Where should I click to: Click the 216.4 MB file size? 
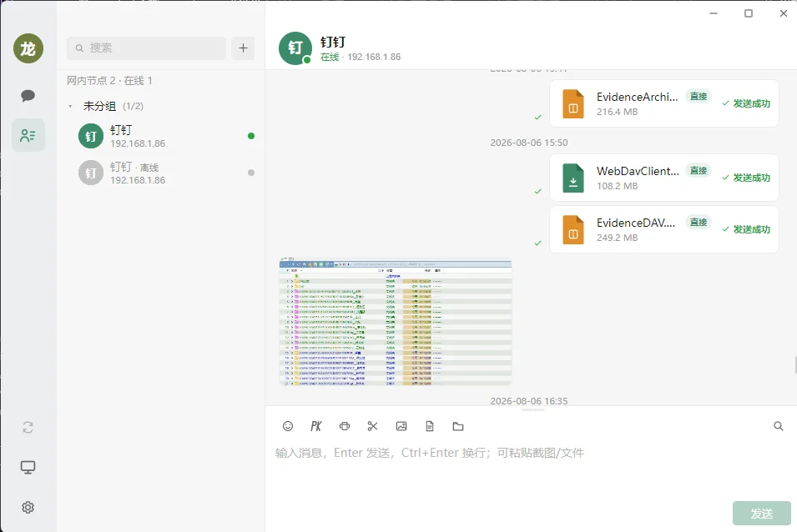click(x=617, y=112)
